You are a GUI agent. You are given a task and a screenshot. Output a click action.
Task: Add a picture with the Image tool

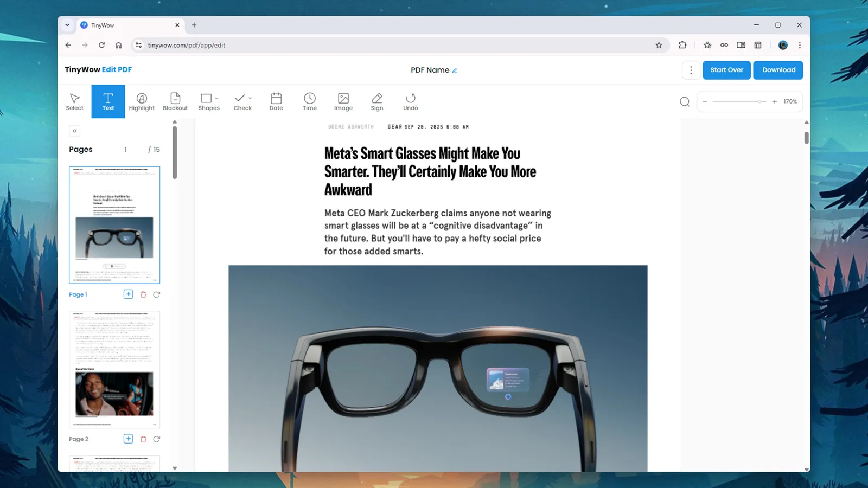point(343,101)
